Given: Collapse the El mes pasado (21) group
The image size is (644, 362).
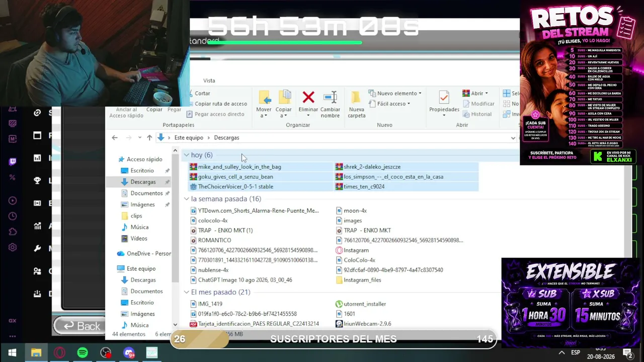Looking at the screenshot, I should [187, 293].
